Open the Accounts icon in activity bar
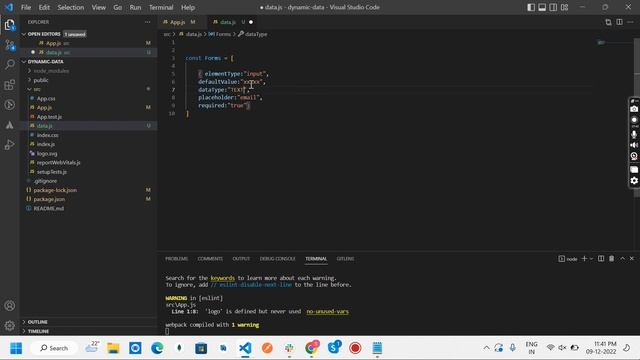 [x=10, y=306]
